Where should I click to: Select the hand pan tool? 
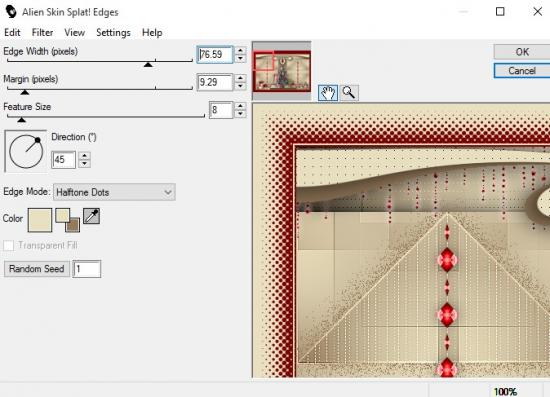coord(328,93)
